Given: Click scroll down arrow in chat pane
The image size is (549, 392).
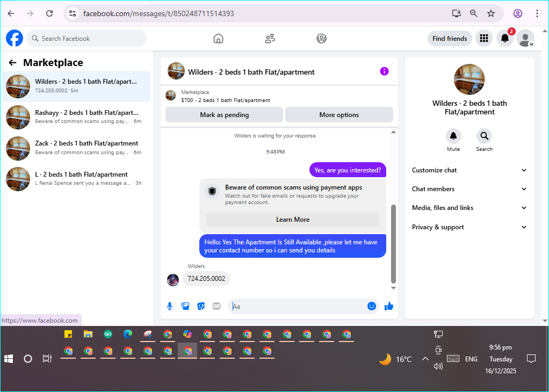Looking at the screenshot, I should click(393, 288).
